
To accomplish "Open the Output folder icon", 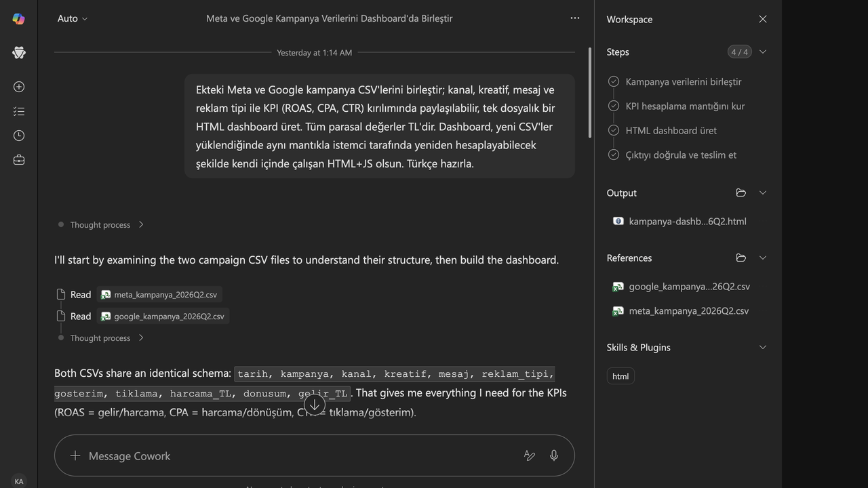I will point(741,192).
